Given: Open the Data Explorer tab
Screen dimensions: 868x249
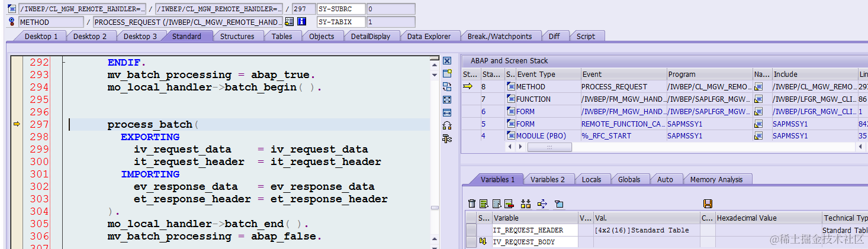Looking at the screenshot, I should [429, 36].
